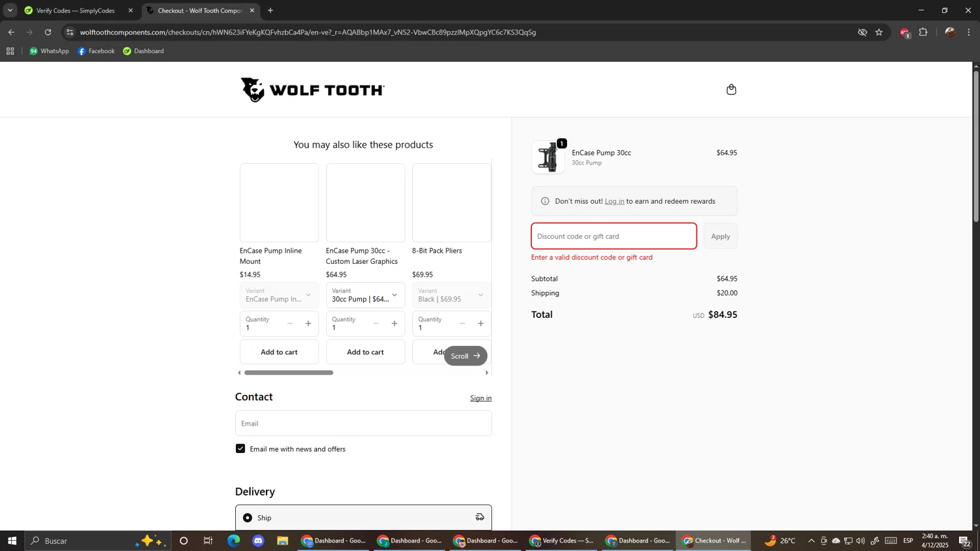Click EnCase Pump Inline Mount product image

279,203
